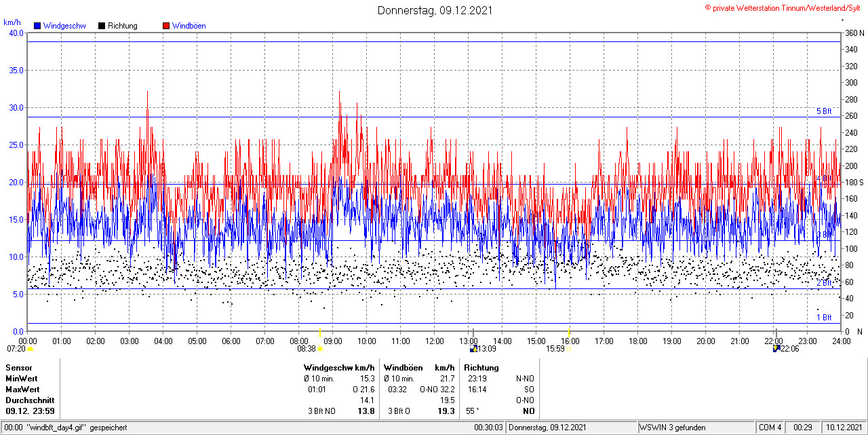The width and height of the screenshot is (868, 435).
Task: Click the sun icon next to 08:38
Action: [x=320, y=349]
